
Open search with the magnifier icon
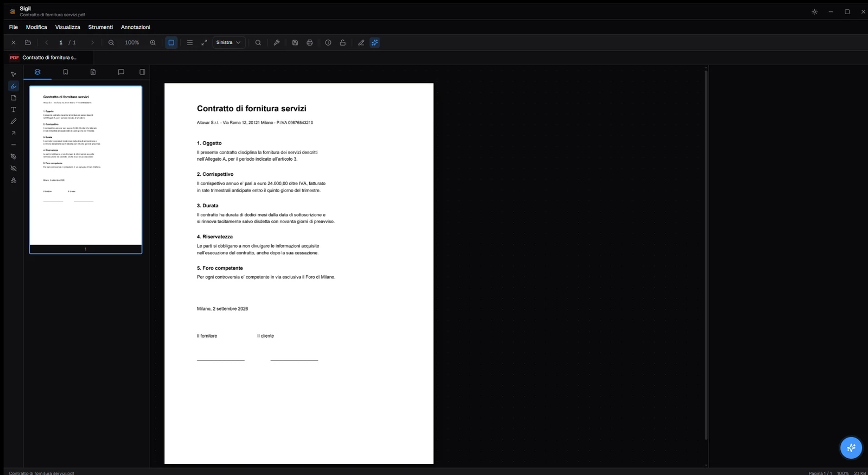(258, 42)
